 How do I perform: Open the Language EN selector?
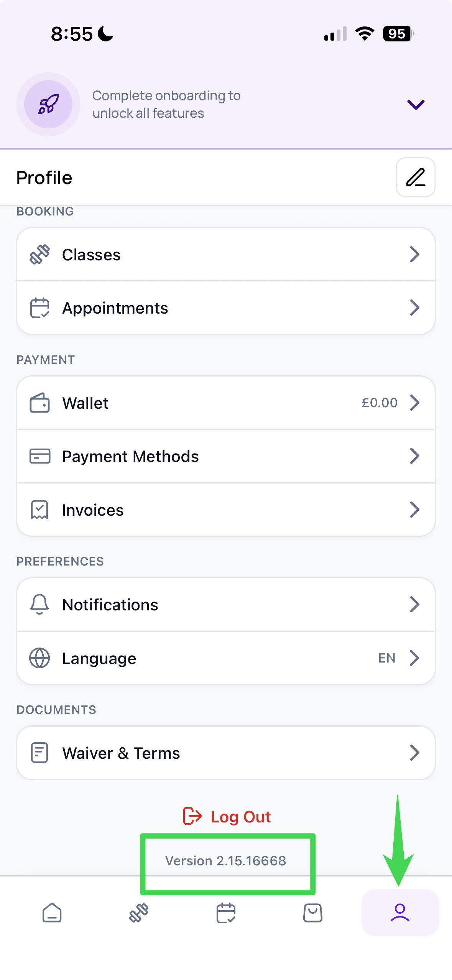[226, 658]
